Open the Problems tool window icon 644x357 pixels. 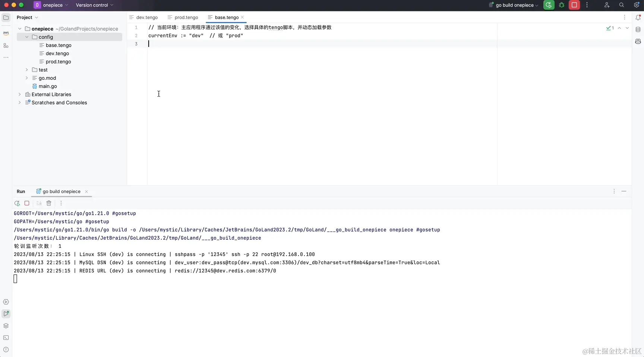click(x=6, y=350)
